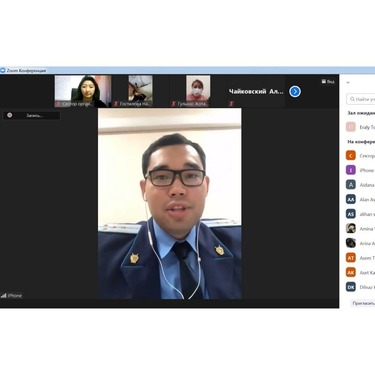This screenshot has width=375, height=375.
Task: Click muted mic icon on Гульназ thumbnail
Action: coord(173,104)
